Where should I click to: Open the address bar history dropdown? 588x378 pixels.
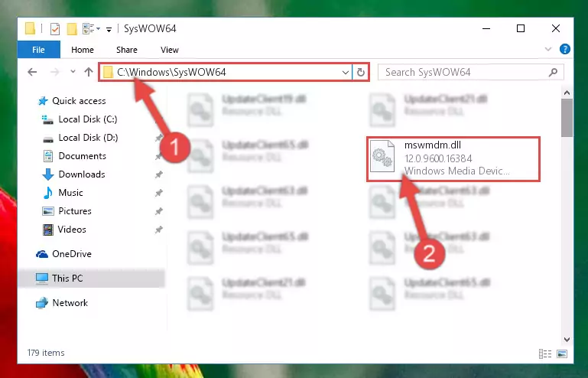pos(346,72)
